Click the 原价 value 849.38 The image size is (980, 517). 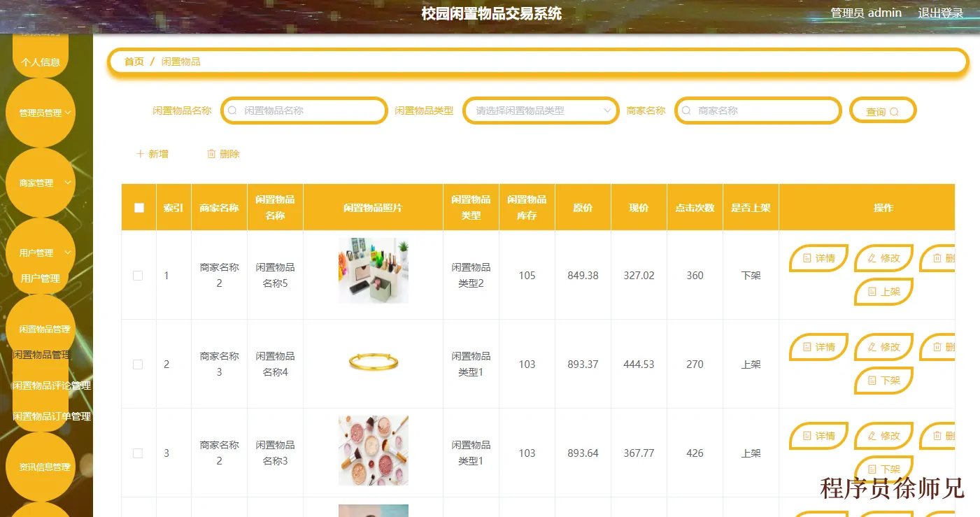(583, 276)
